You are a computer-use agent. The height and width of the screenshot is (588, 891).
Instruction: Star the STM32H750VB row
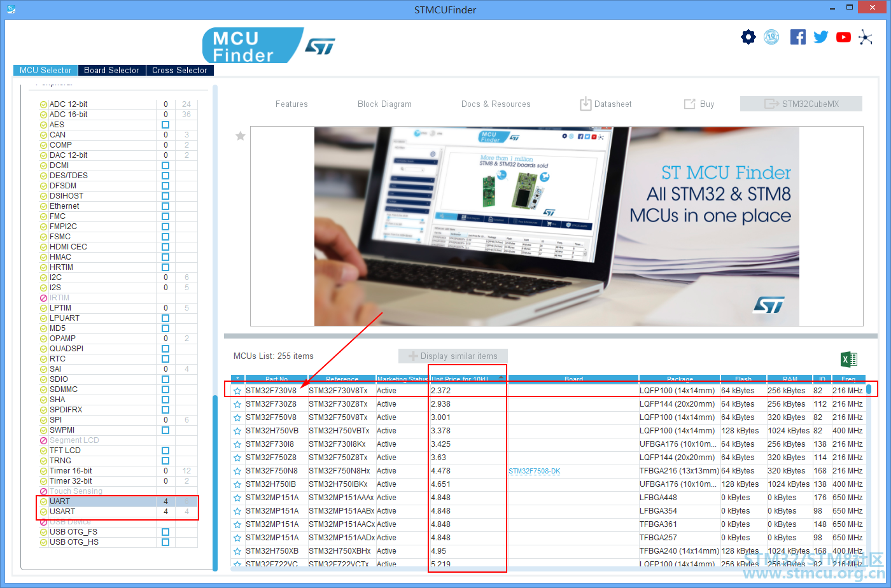(x=237, y=431)
